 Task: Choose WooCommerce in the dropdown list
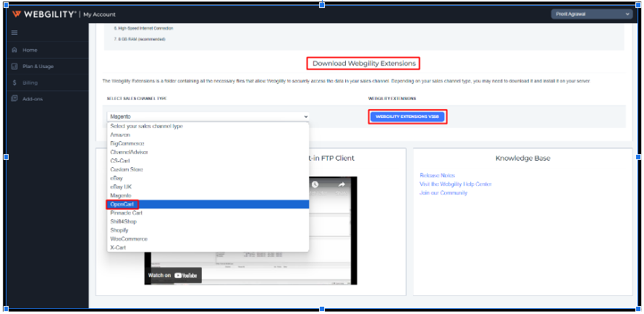point(129,239)
